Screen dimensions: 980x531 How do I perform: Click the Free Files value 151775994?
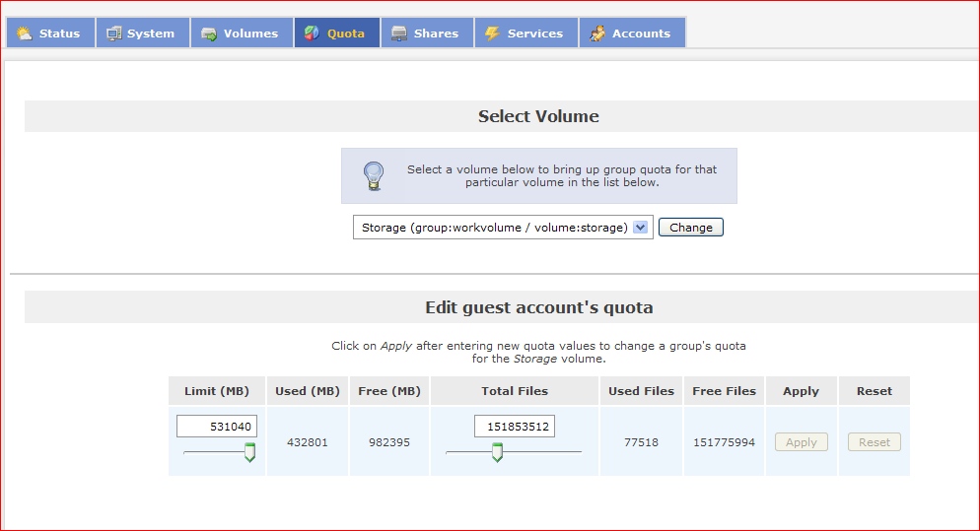click(724, 442)
